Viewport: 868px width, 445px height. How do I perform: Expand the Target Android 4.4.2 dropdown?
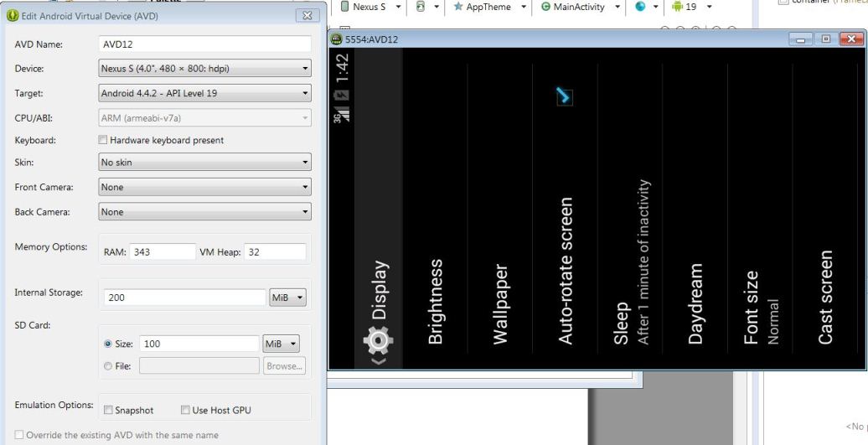[204, 93]
